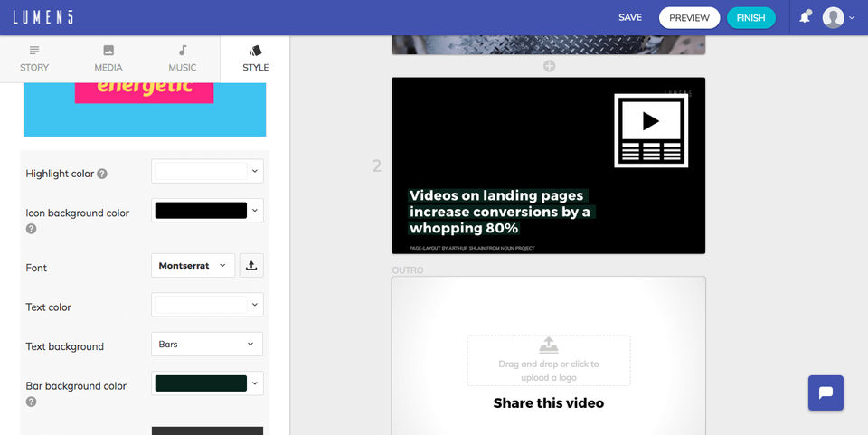Click the help icon under Icon background color
868x435 pixels.
coord(31,229)
